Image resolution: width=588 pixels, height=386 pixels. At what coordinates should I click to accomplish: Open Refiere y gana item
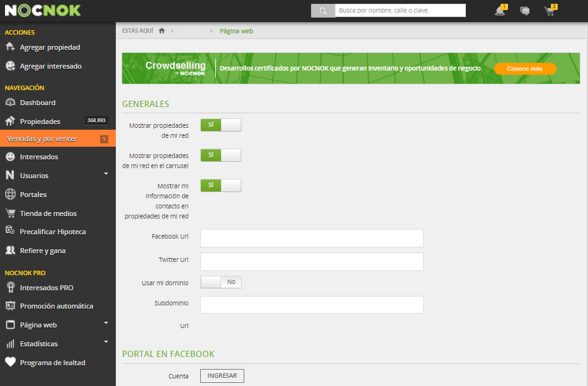(x=43, y=251)
